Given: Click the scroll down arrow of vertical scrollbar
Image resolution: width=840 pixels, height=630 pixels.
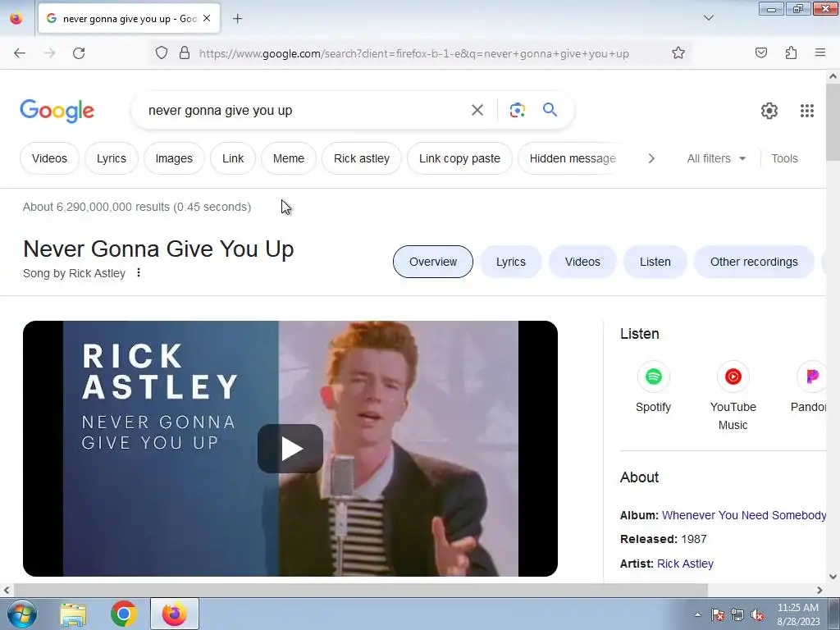Looking at the screenshot, I should [833, 577].
